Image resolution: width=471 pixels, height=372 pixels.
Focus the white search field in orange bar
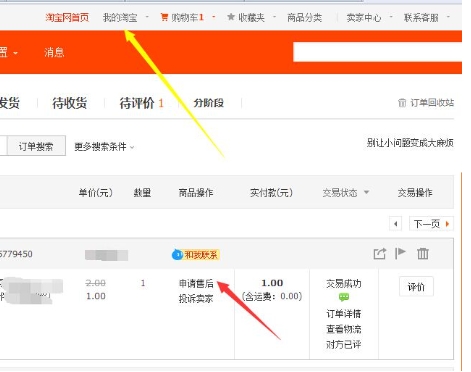point(378,52)
